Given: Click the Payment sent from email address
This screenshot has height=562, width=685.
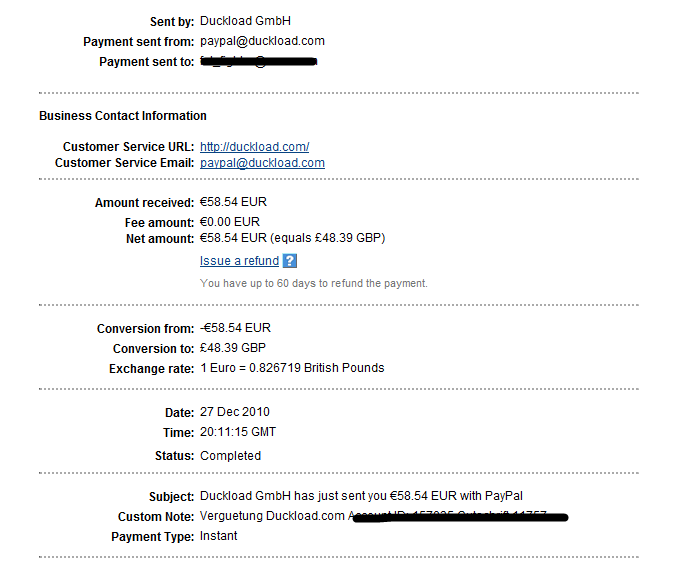Looking at the screenshot, I should pyautogui.click(x=262, y=41).
